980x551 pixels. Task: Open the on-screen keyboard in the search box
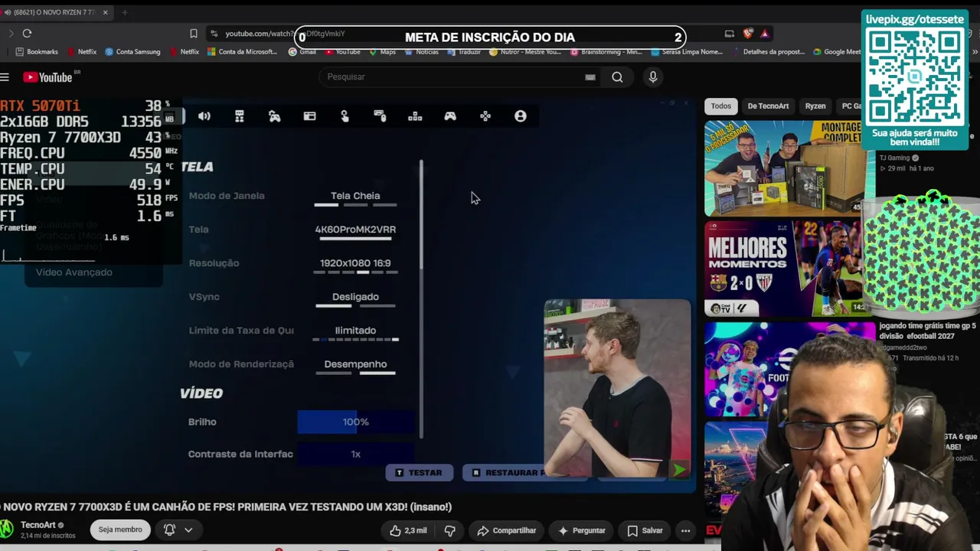(590, 77)
